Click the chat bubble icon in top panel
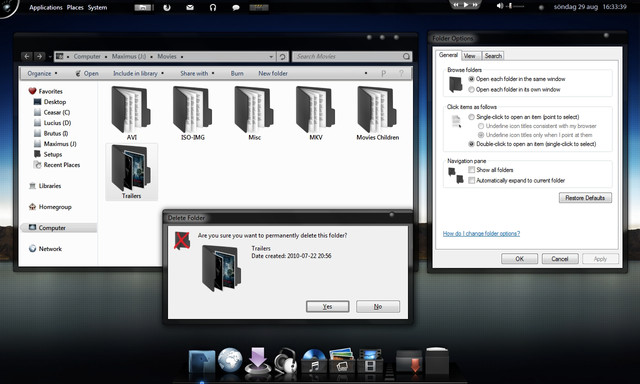 [x=236, y=7]
